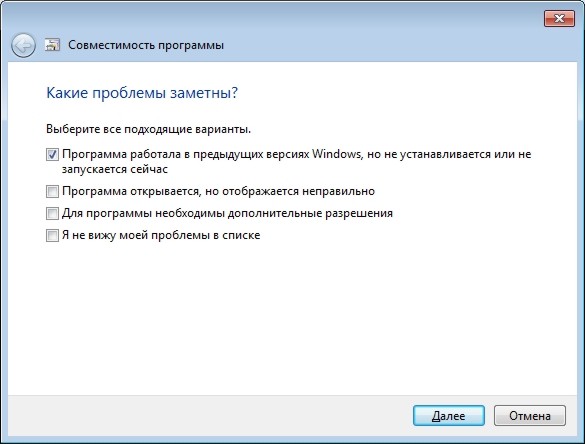Viewport: 585px width, 444px height.
Task: Click the label 'Для программы необходимы дополнительные разрешения'
Action: [x=227, y=213]
